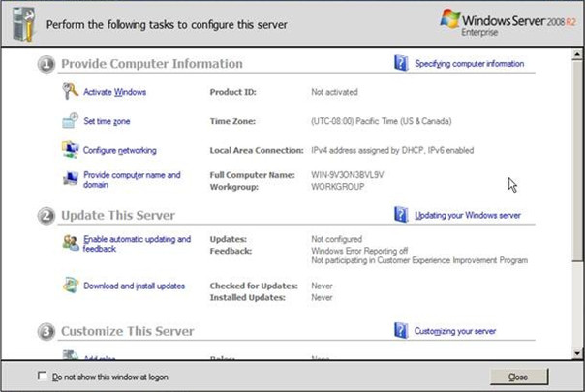Click the server tasks icon in header

(x=23, y=24)
